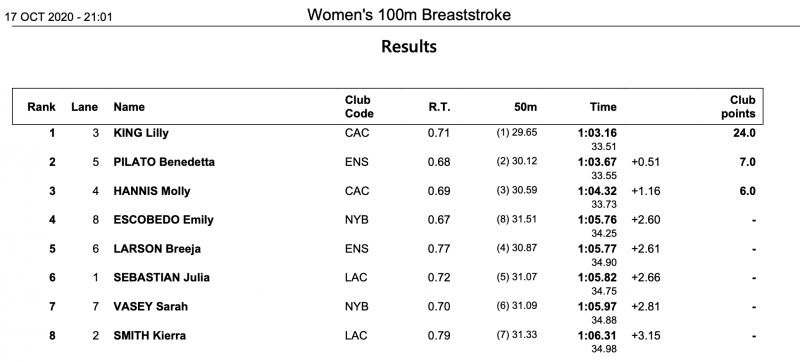Click LARSON Breeja's name
This screenshot has width=800, height=362.
click(x=157, y=249)
